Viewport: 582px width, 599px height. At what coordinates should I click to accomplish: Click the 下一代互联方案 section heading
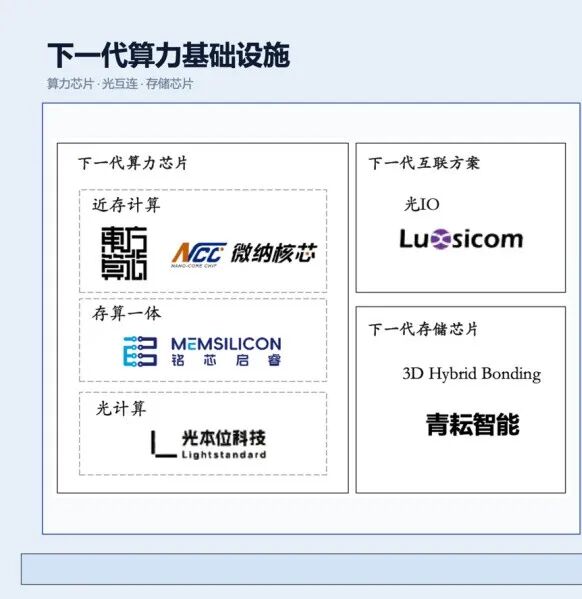tap(424, 163)
